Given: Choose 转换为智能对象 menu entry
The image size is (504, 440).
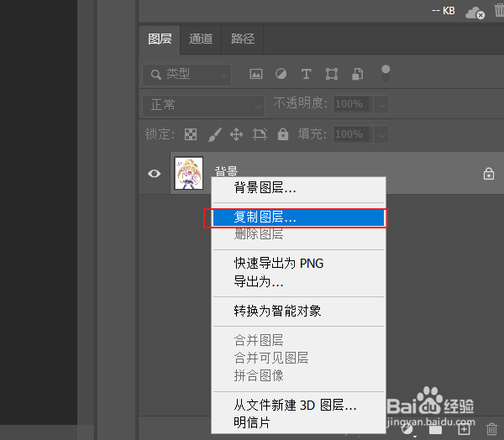Looking at the screenshot, I should pyautogui.click(x=298, y=312).
